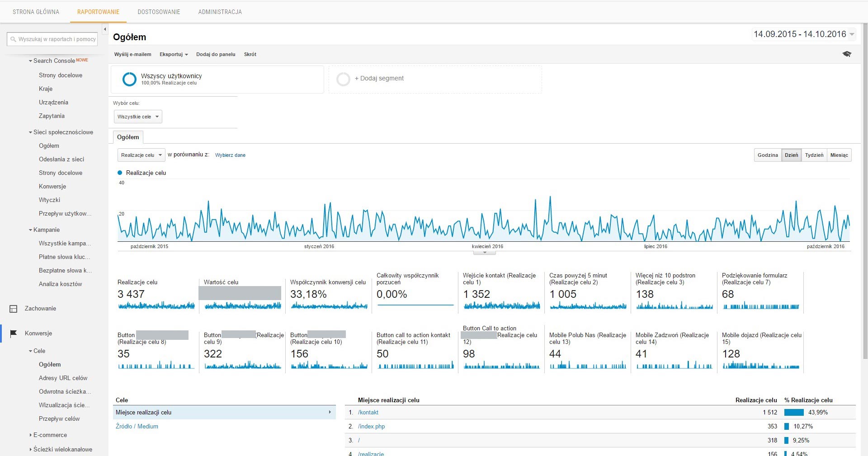Screen dimensions: 868x456
Task: Open Wszystkie cele goal selector
Action: click(x=138, y=117)
